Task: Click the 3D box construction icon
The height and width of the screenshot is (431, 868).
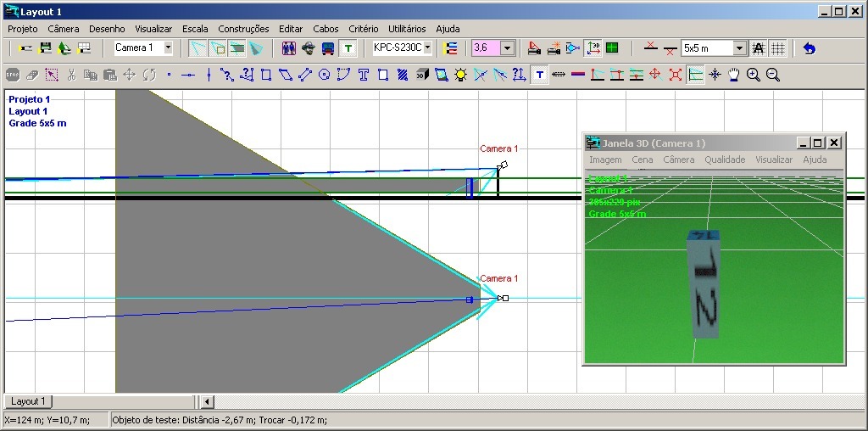Action: click(x=422, y=75)
